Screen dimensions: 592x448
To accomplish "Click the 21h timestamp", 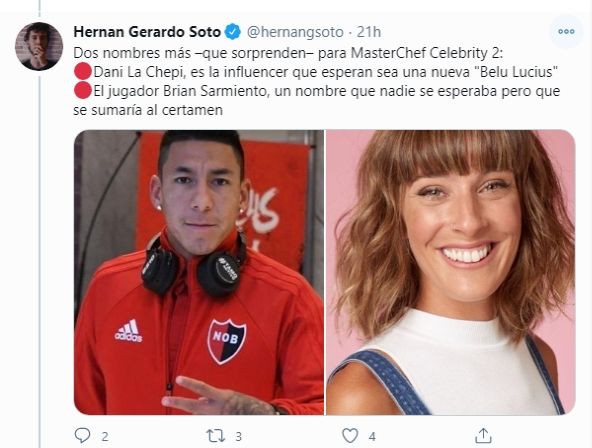I will pos(369,32).
